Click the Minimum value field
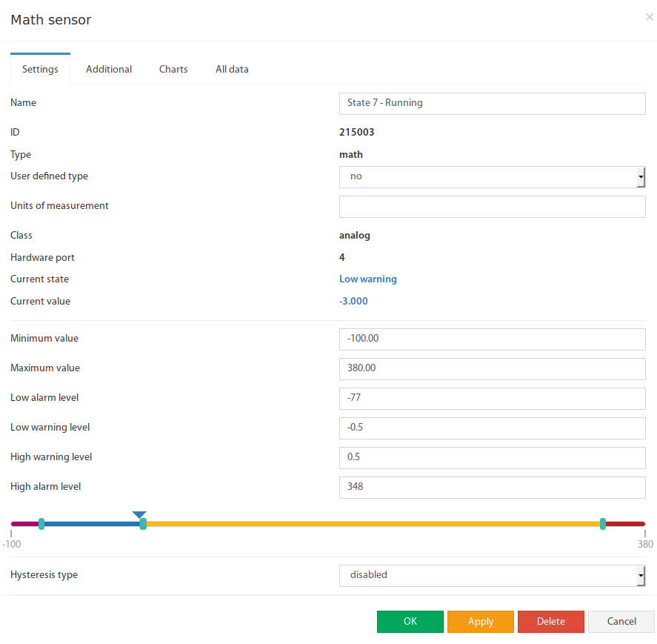The height and width of the screenshot is (644, 657). tap(493, 339)
